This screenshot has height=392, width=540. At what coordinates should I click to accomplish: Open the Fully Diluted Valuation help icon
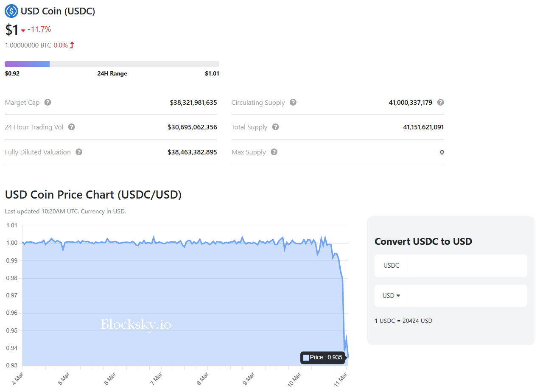coord(79,152)
